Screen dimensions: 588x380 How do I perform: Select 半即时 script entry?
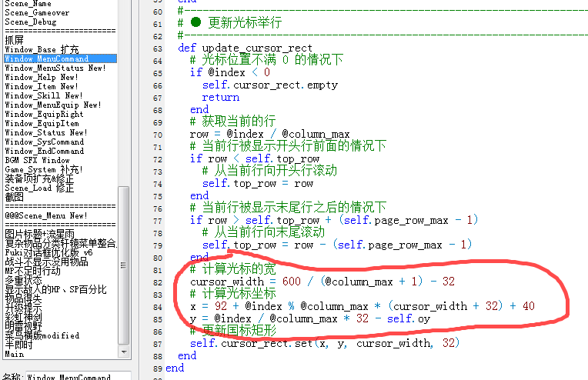click(18, 345)
